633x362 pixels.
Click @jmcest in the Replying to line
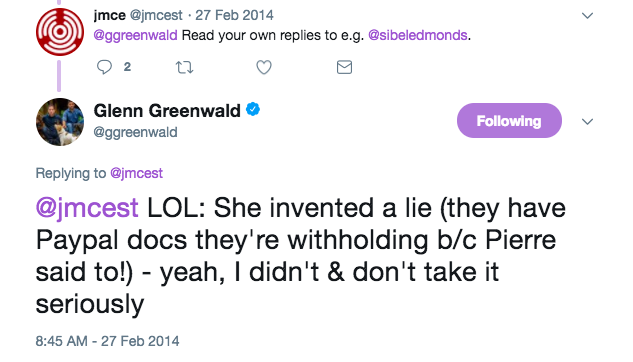coord(136,173)
